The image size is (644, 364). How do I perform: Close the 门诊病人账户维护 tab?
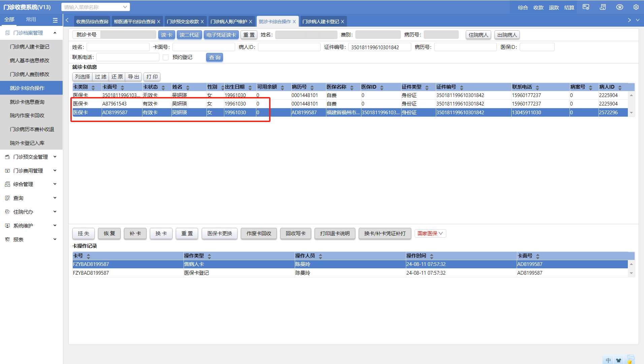(251, 22)
